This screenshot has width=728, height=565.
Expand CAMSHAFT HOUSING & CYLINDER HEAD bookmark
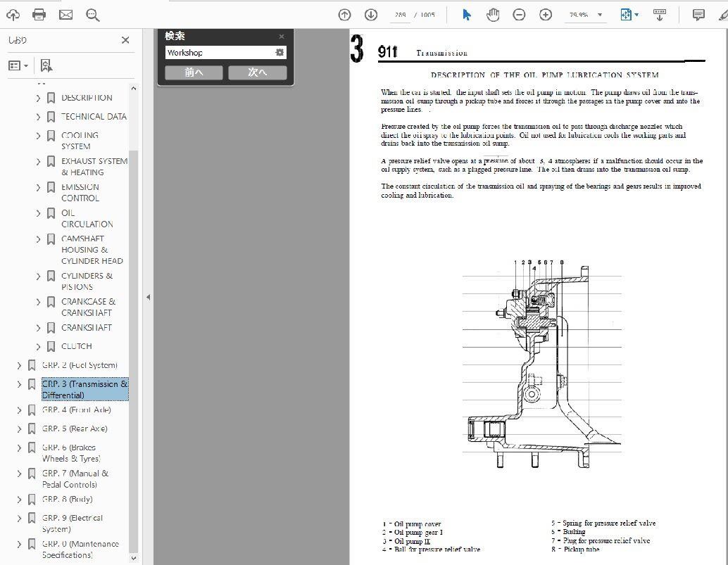tap(39, 239)
